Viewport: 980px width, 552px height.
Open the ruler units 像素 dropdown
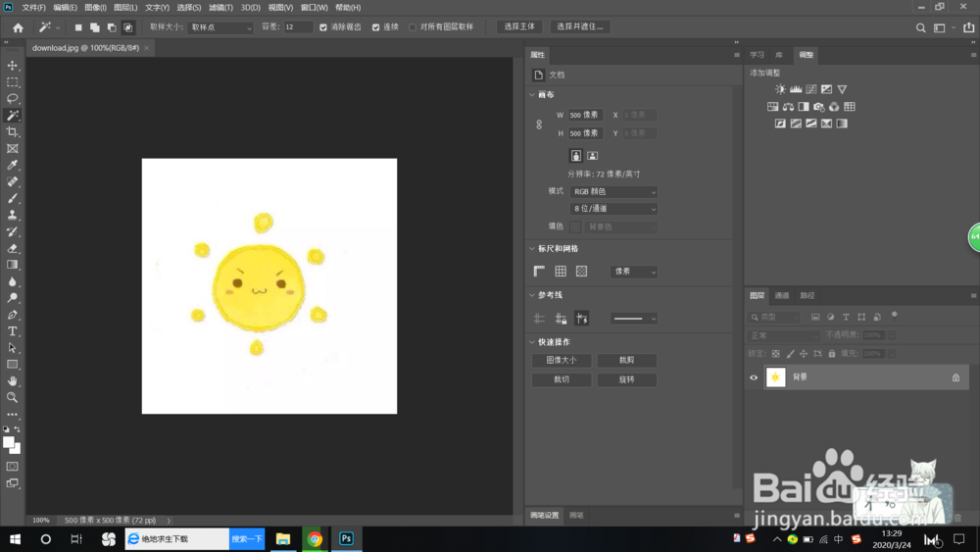point(634,272)
